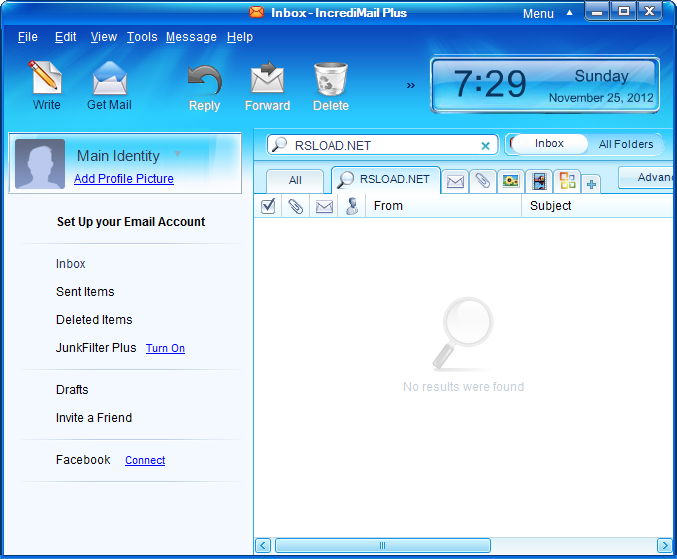The height and width of the screenshot is (559, 677).
Task: Click the Facebook Connect link
Action: 145,461
